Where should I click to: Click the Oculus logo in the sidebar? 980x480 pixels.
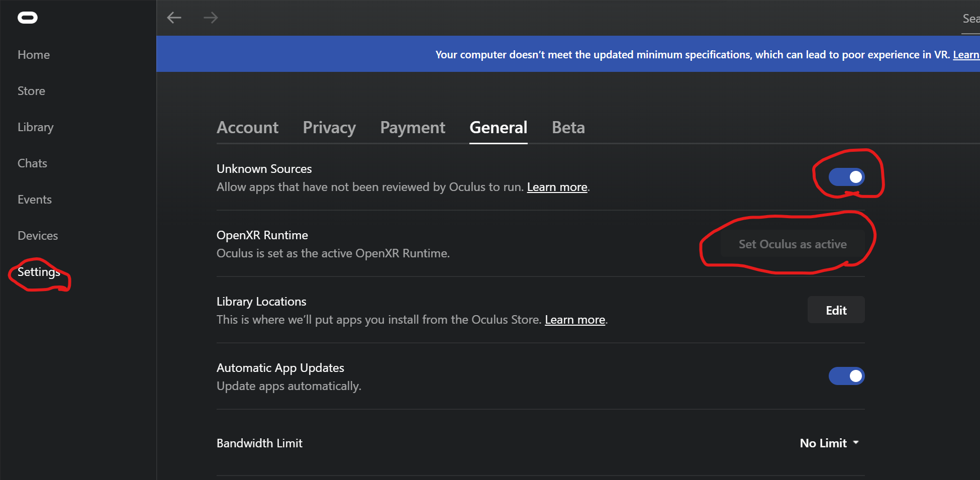point(28,17)
